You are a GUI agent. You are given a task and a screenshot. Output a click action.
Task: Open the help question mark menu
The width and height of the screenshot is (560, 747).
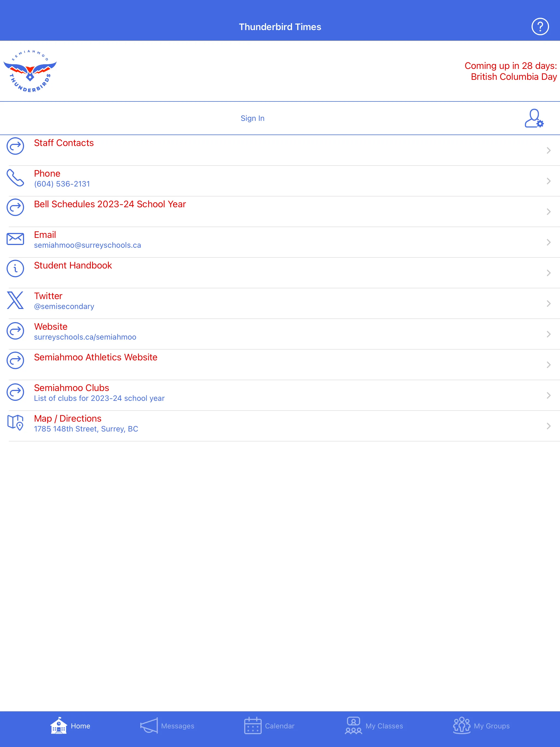(539, 27)
